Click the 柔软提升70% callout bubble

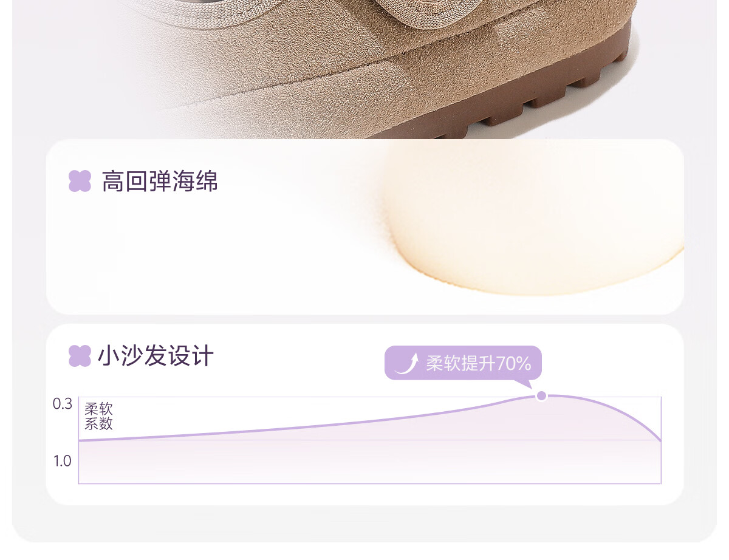coord(463,363)
